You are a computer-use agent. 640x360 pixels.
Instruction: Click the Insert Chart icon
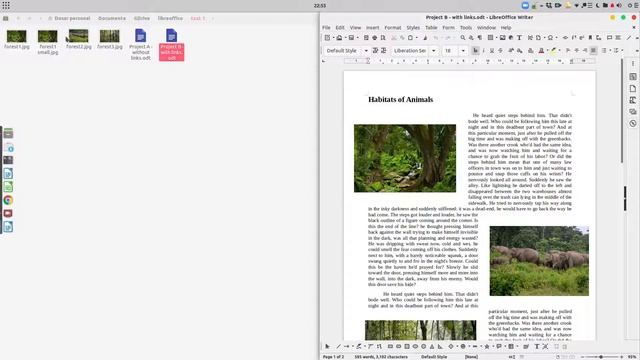(x=511, y=38)
